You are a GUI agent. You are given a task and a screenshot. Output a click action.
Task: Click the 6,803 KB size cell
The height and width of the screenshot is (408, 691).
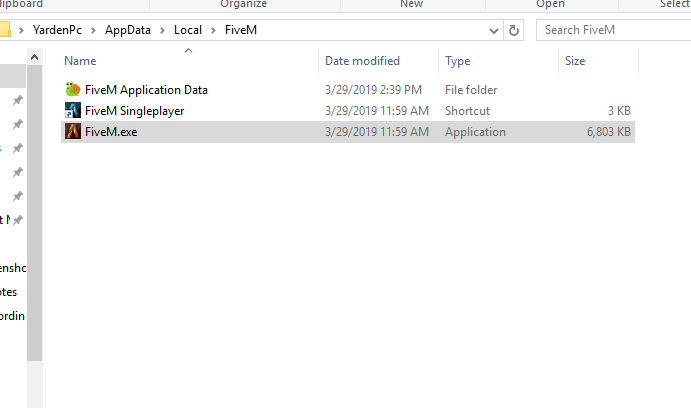(x=609, y=132)
